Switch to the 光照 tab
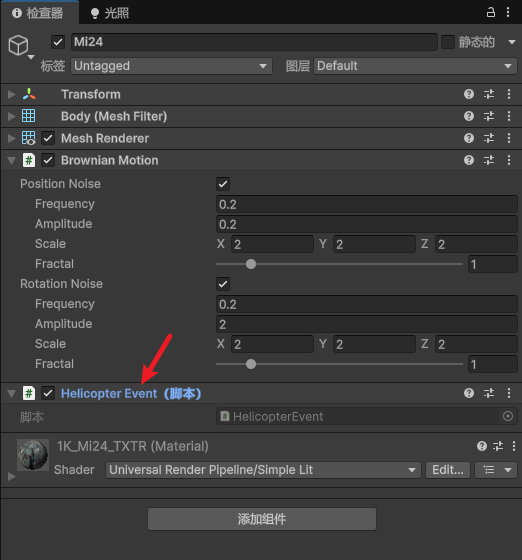This screenshot has height=560, width=522. pyautogui.click(x=110, y=13)
